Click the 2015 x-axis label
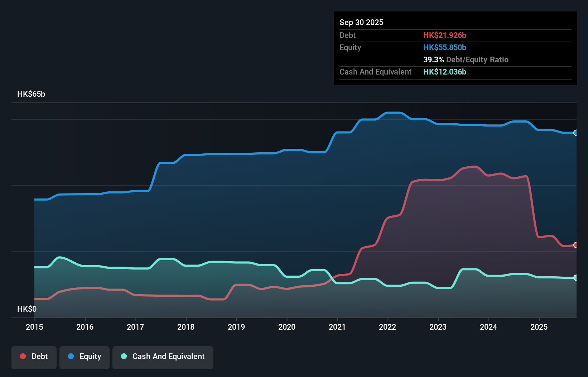The image size is (588, 377). tap(34, 327)
